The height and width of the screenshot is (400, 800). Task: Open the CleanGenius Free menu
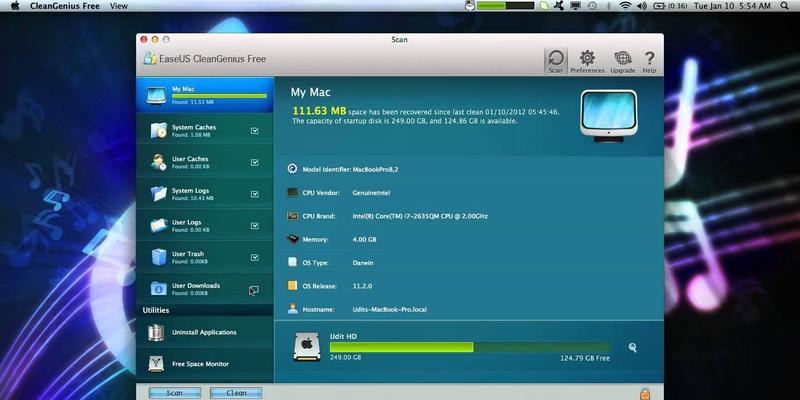point(65,6)
